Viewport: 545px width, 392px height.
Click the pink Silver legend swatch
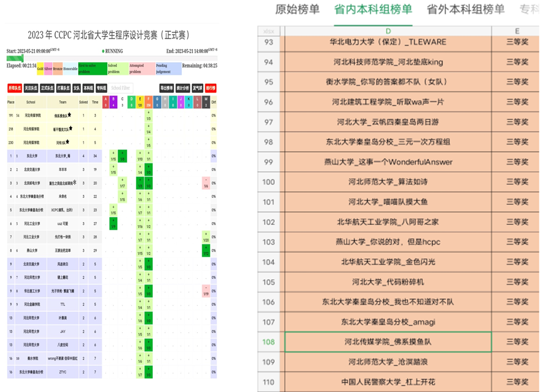coord(48,69)
